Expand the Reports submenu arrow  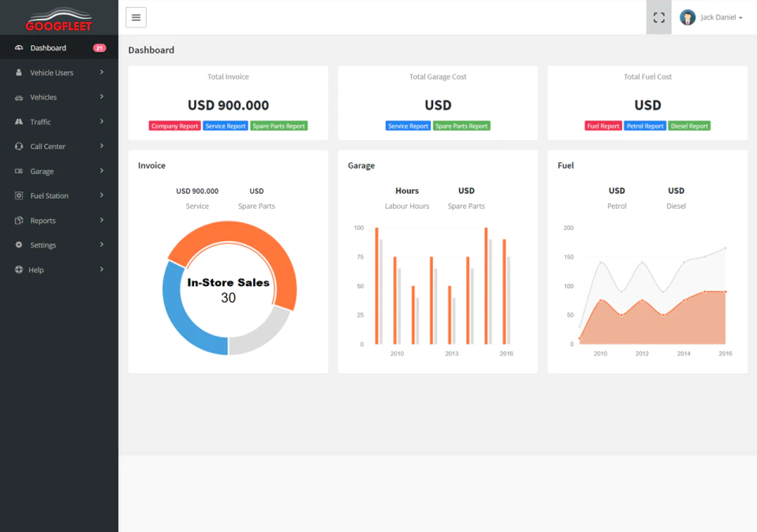tap(102, 220)
